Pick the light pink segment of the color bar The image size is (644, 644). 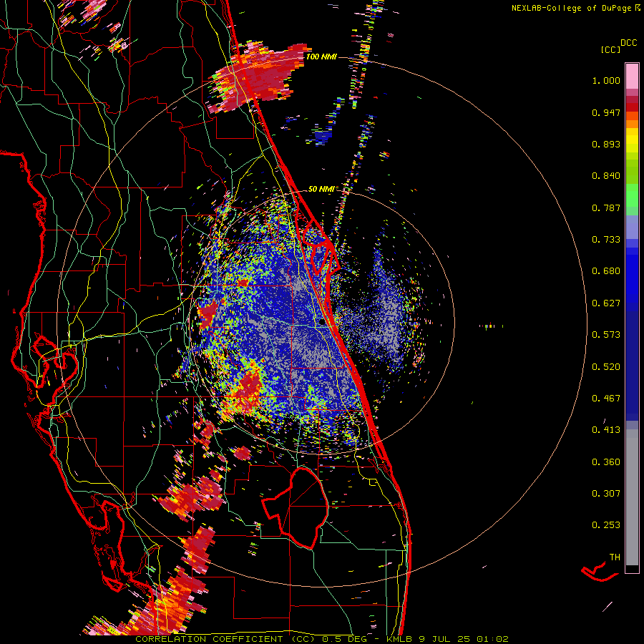point(632,77)
